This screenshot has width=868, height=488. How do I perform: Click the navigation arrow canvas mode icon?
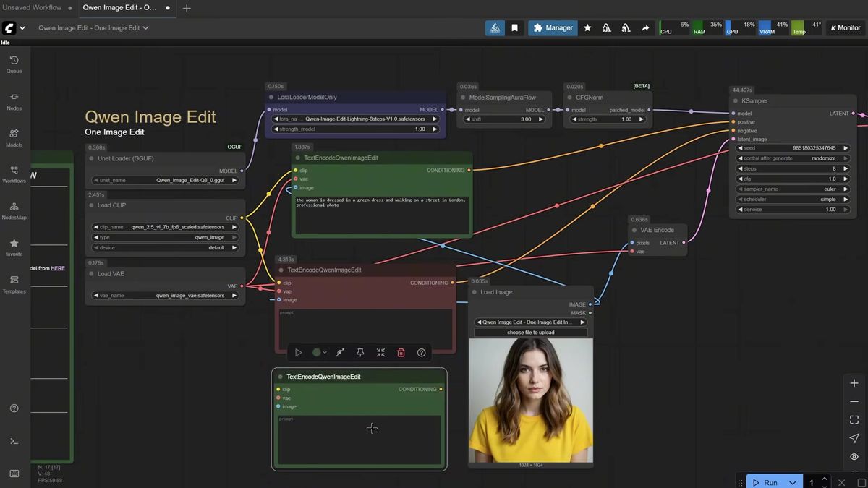pyautogui.click(x=854, y=439)
